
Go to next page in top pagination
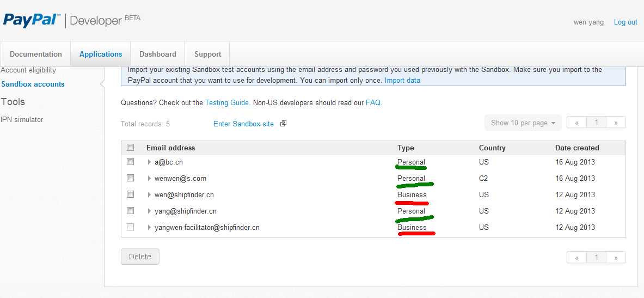click(616, 123)
